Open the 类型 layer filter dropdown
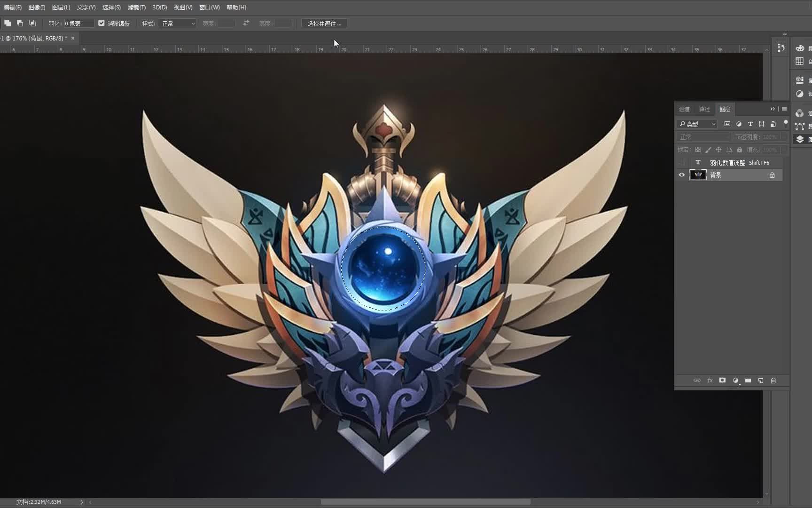Viewport: 812px width, 508px height. (697, 124)
